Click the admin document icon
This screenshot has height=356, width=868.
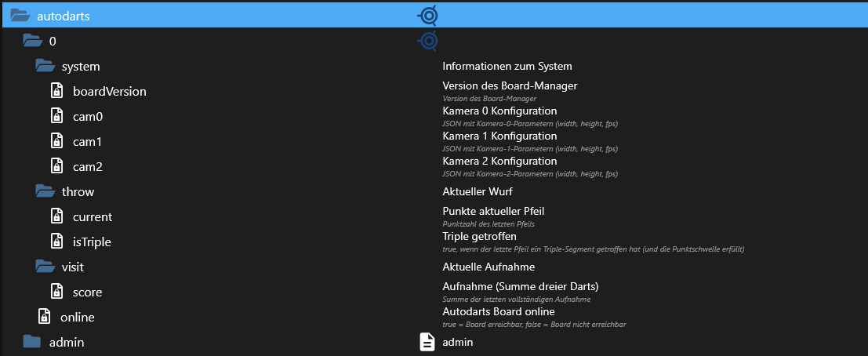(x=427, y=342)
